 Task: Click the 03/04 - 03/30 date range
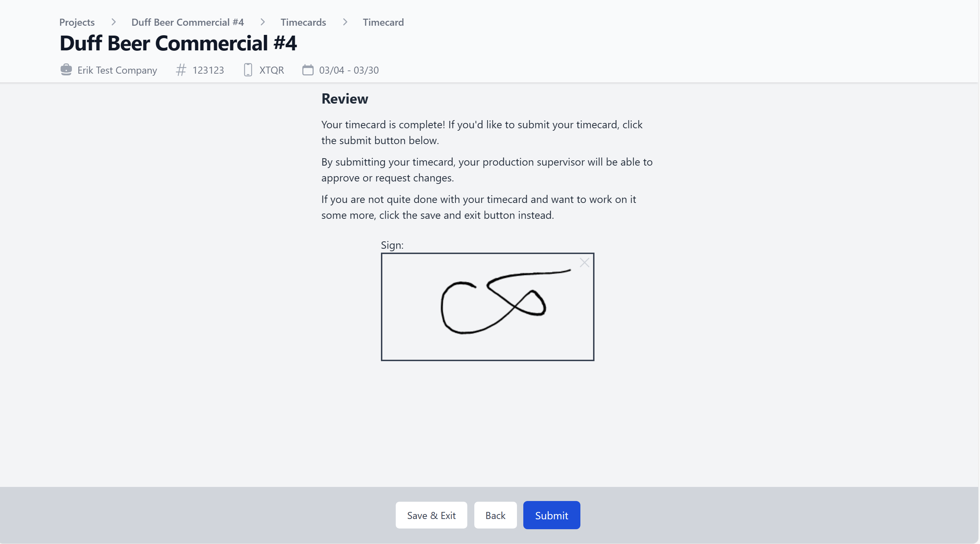tap(349, 70)
